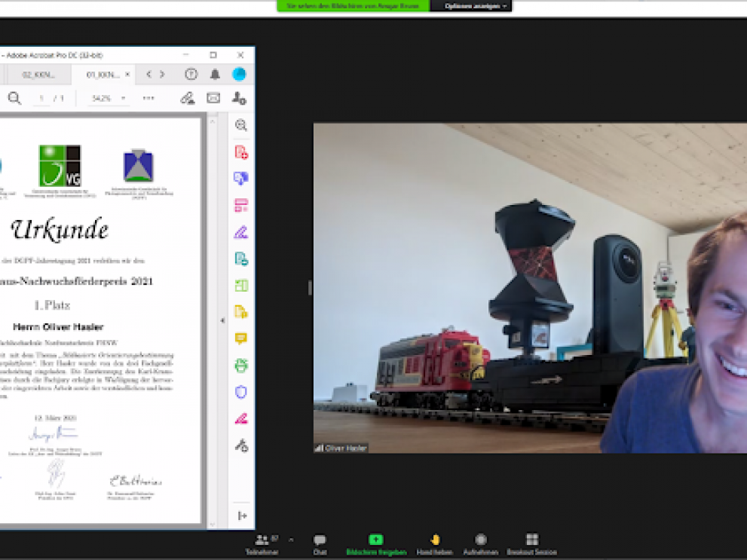The height and width of the screenshot is (560, 747).
Task: Select the 01_KKN document tab
Action: coord(103,75)
